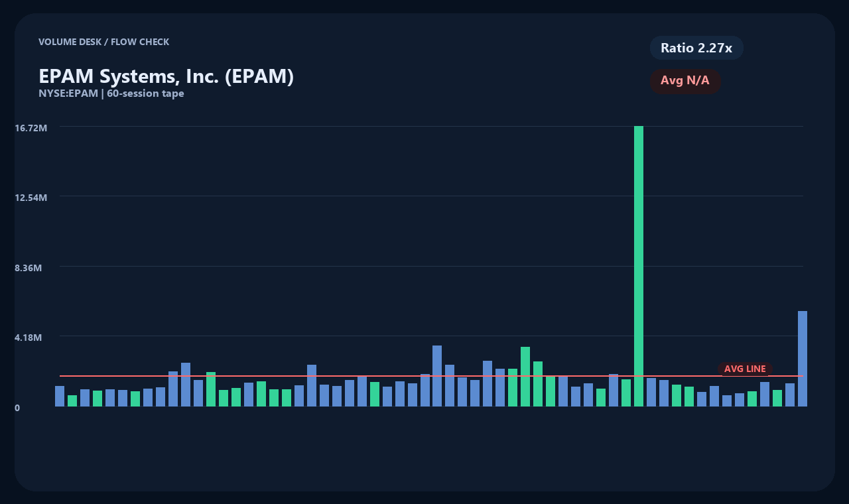This screenshot has width=849, height=504.
Task: Click the Avg N/A badge
Action: [685, 81]
